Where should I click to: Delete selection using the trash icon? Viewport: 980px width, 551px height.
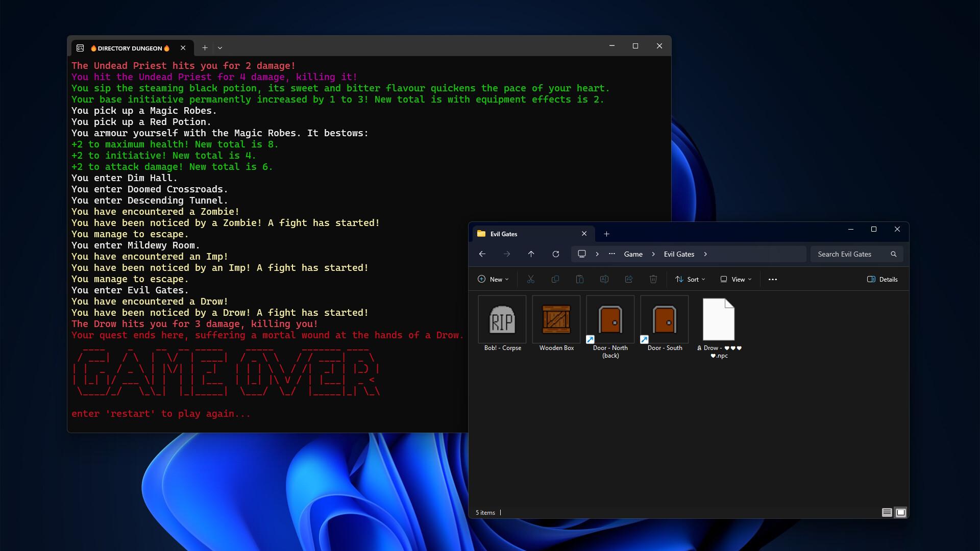[653, 279]
